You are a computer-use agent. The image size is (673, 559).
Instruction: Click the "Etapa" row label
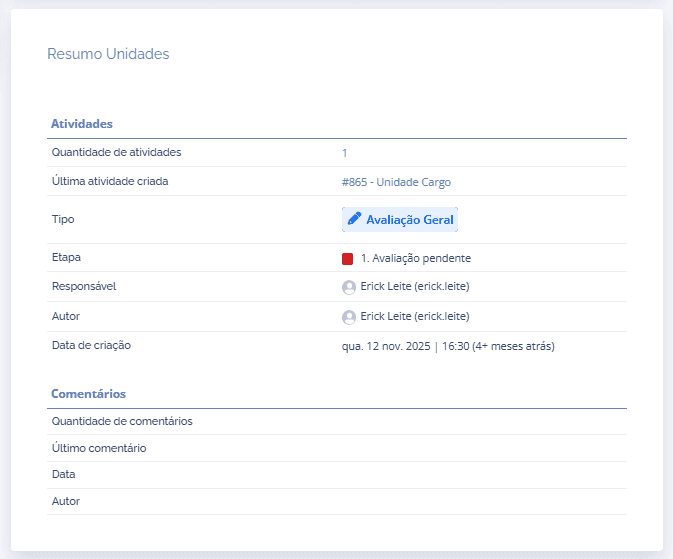click(66, 257)
